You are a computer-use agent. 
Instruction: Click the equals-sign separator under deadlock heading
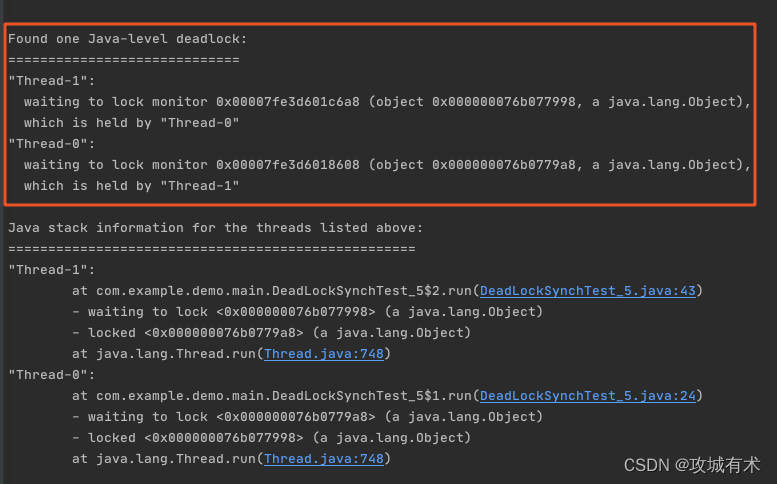pyautogui.click(x=124, y=60)
